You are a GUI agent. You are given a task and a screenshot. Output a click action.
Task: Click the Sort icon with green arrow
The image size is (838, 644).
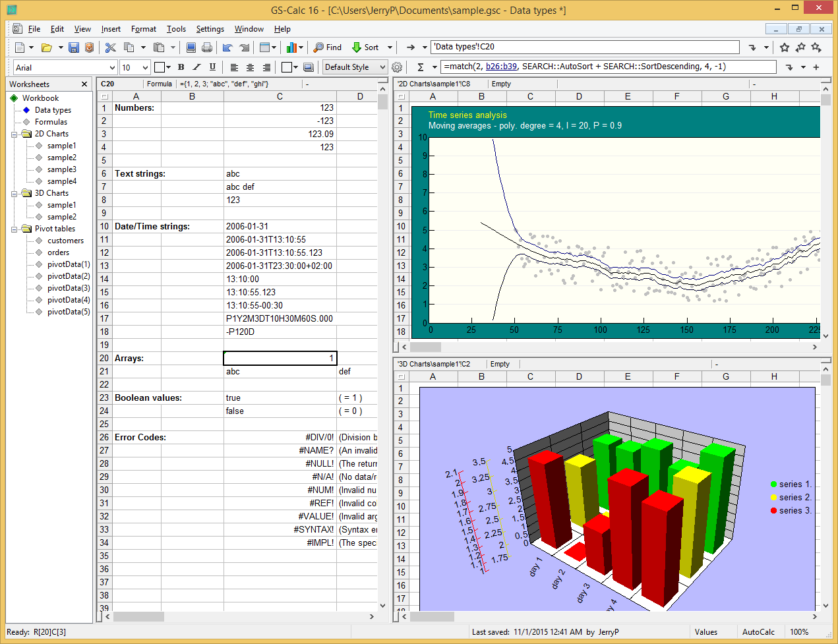click(x=357, y=47)
